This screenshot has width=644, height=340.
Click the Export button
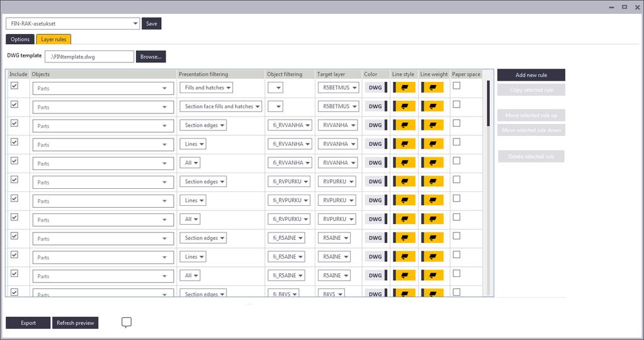28,323
